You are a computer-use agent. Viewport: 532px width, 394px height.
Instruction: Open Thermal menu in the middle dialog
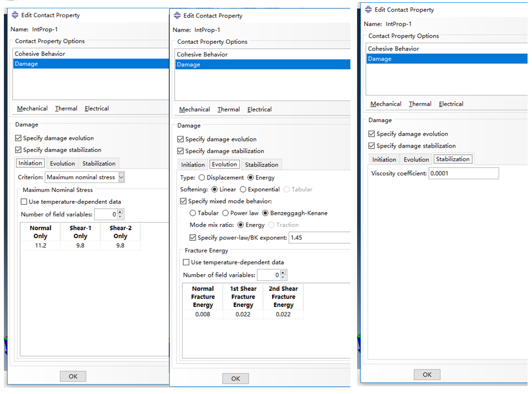click(229, 109)
